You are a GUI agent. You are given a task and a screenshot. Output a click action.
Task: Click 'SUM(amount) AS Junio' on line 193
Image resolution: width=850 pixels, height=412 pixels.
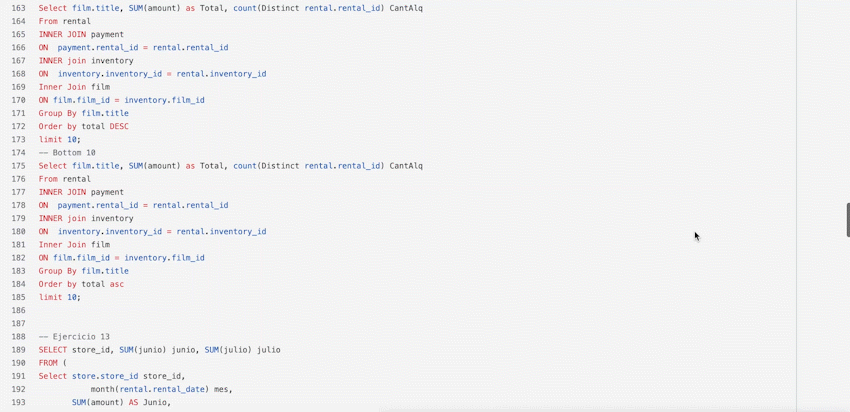pos(121,402)
